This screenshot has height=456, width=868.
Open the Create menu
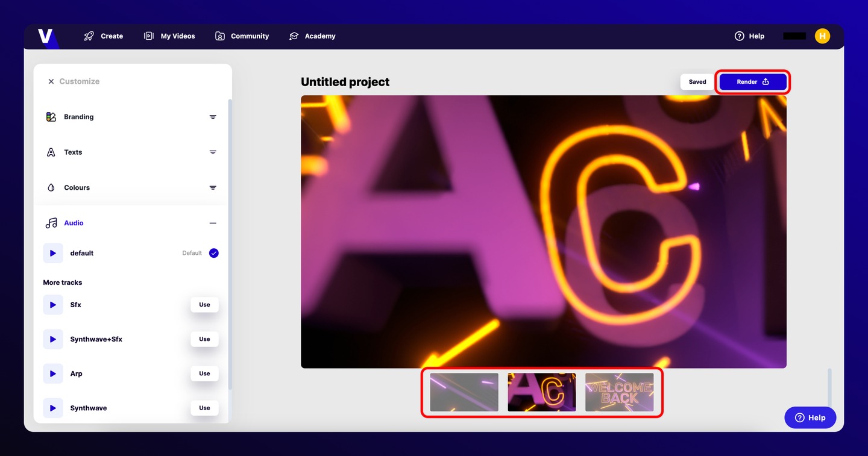click(104, 36)
